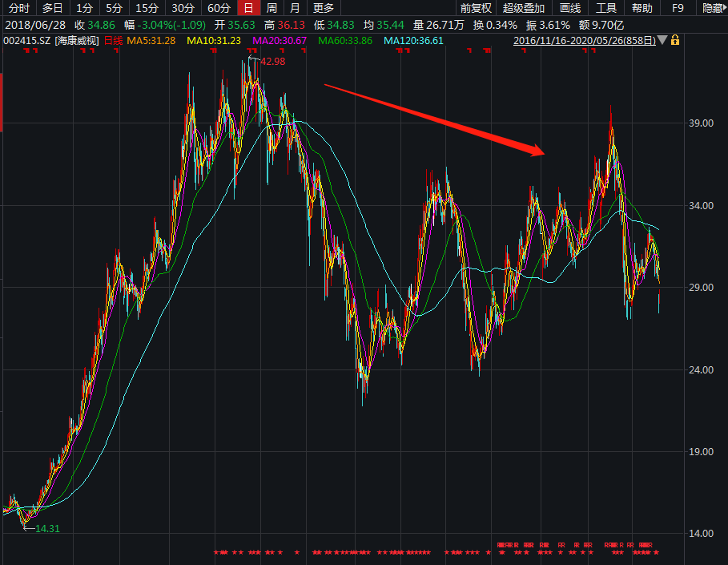Viewport: 728px width, 565px height.
Task: Select the 60分 timeframe tab
Action: point(218,8)
